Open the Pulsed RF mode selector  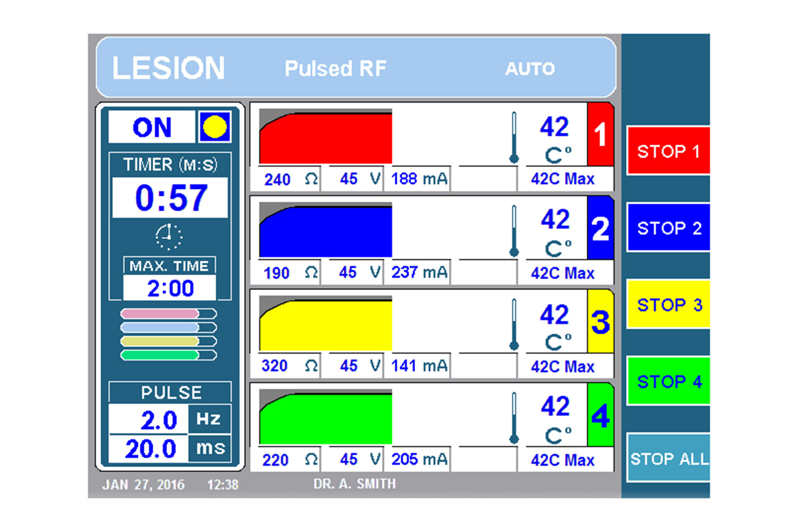click(335, 69)
